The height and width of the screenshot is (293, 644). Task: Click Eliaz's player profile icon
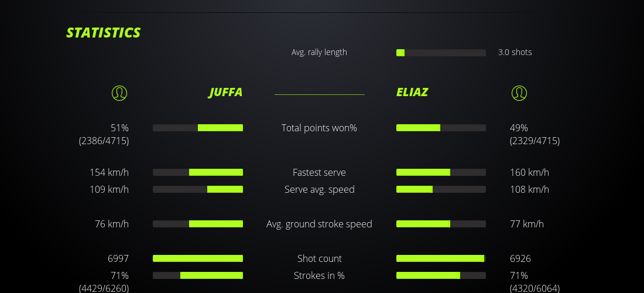(x=519, y=93)
